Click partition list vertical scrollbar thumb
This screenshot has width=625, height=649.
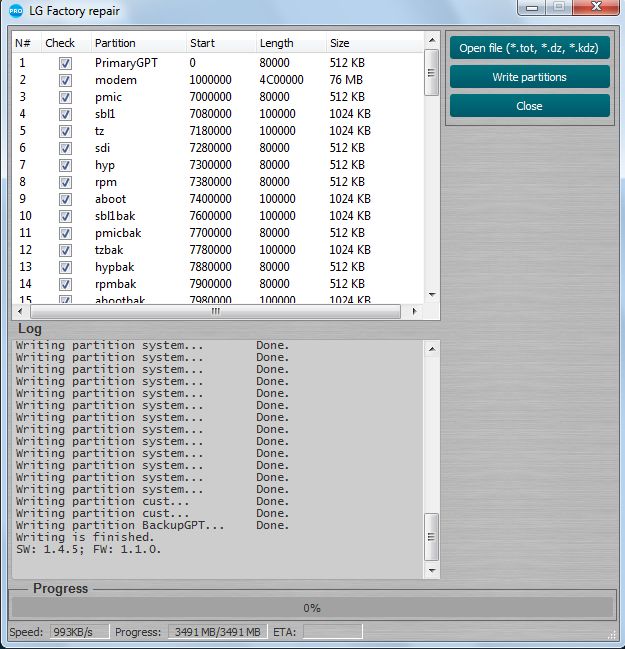point(432,73)
